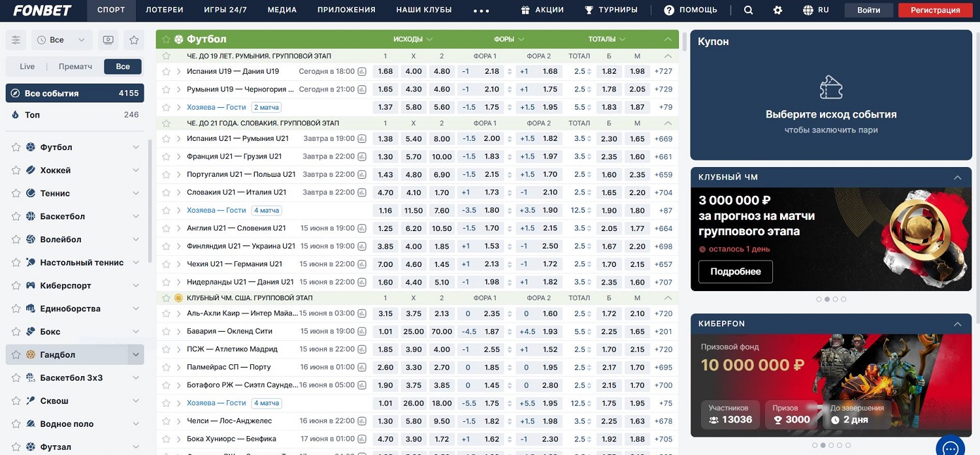Image resolution: width=980 pixels, height=455 pixels.
Task: Star the Ботафого РЖ — Сиэтл Саундерс match
Action: [166, 385]
